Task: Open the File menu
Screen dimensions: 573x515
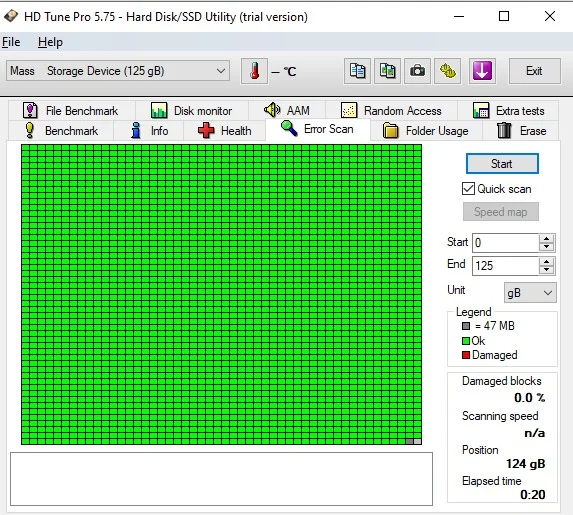Action: click(11, 42)
